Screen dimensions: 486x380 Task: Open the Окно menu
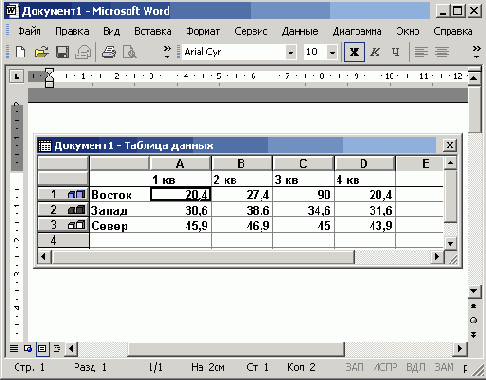[x=407, y=31]
